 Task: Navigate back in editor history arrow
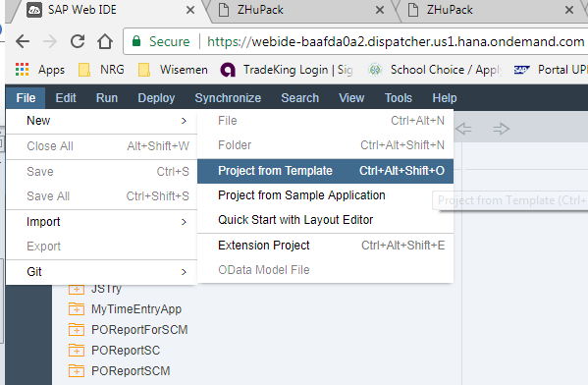pyautogui.click(x=464, y=129)
